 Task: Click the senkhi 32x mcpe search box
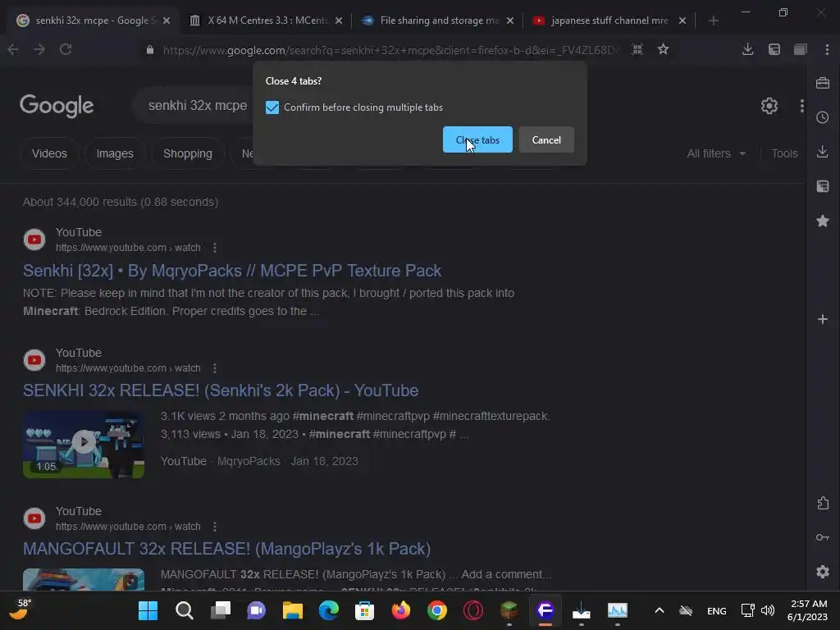point(197,106)
